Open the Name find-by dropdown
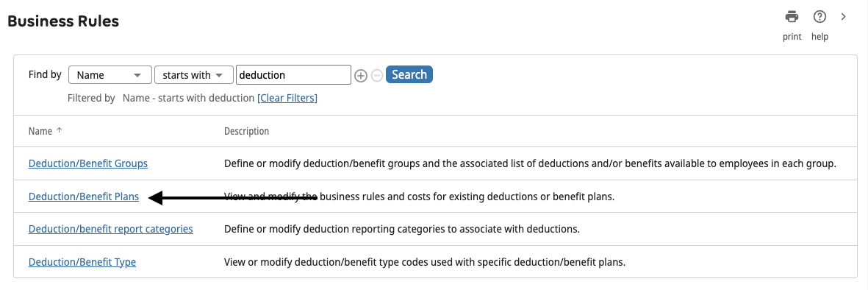 (110, 75)
